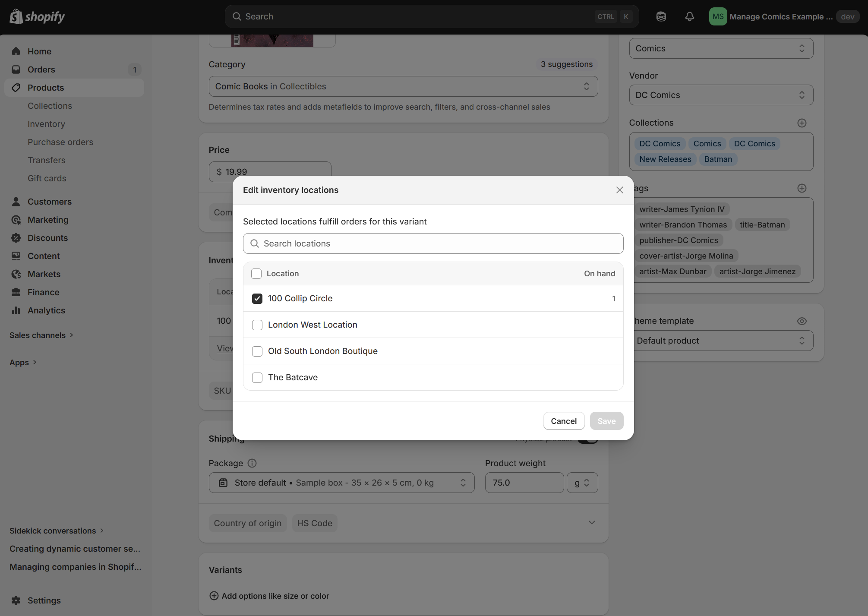The height and width of the screenshot is (616, 868).
Task: Open Transfers in sidebar
Action: point(47,160)
